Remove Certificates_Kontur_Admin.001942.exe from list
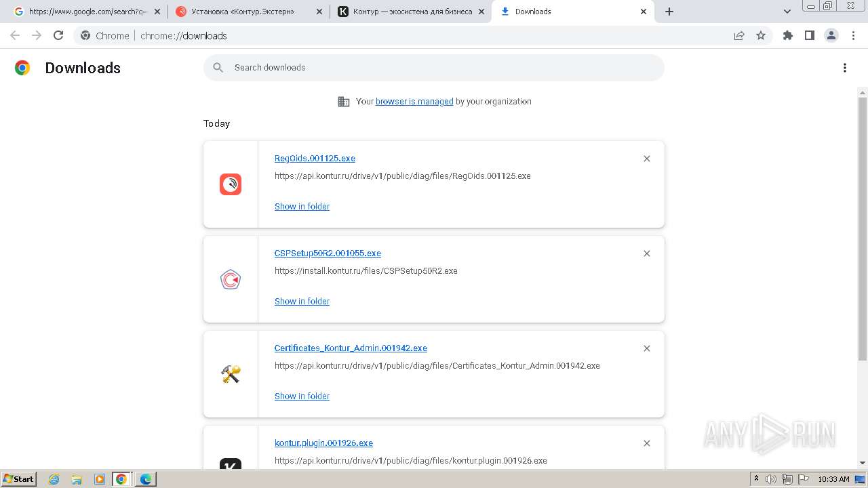Viewport: 868px width, 488px height. (647, 348)
